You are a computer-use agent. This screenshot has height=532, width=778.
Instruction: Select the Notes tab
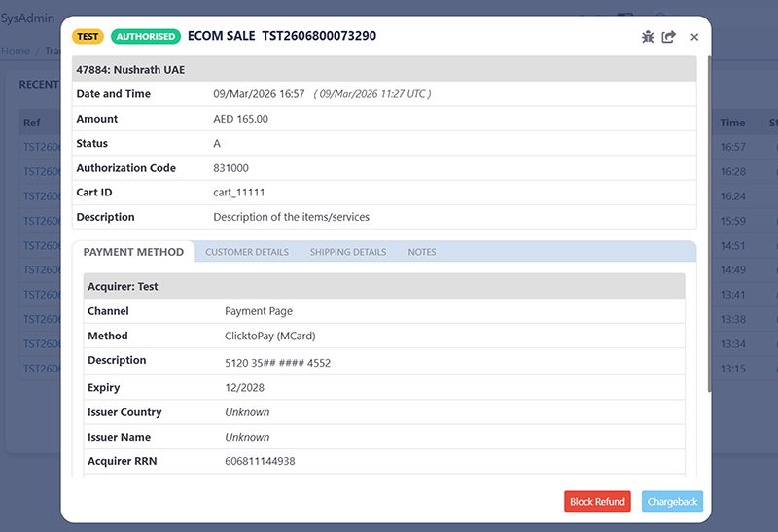point(422,252)
